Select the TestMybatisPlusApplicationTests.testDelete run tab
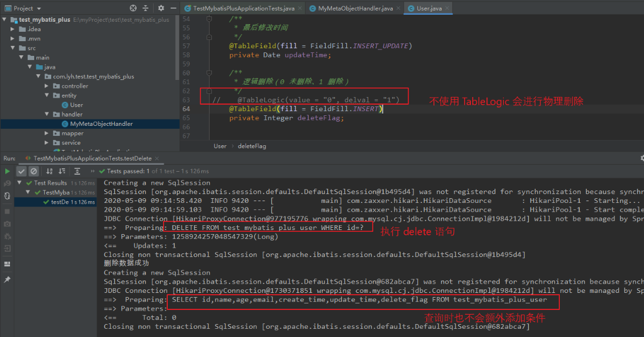 pyautogui.click(x=92, y=158)
